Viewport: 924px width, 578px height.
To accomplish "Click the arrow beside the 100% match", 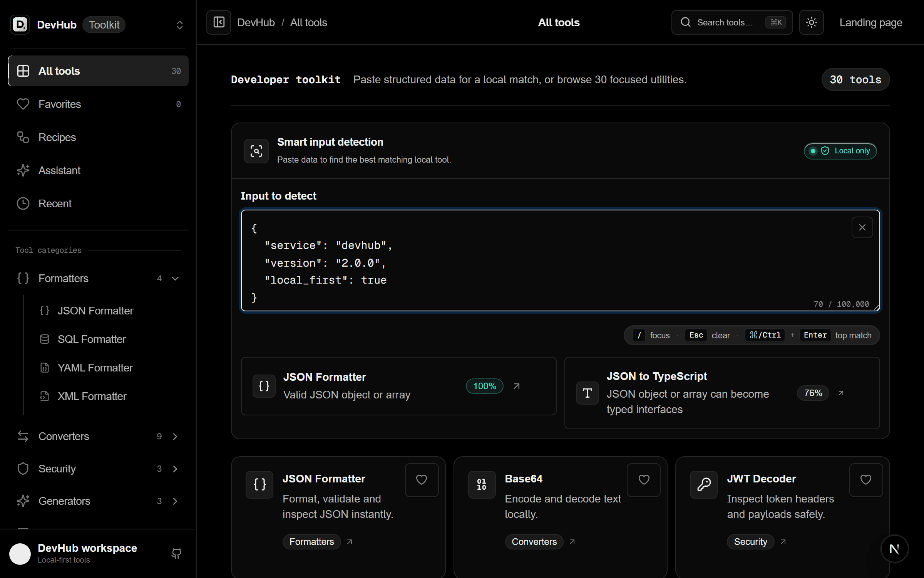I will (517, 386).
